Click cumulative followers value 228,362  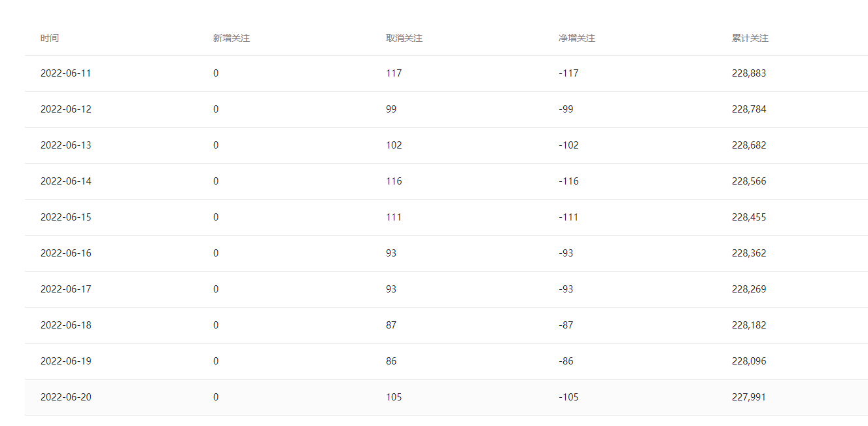tap(749, 253)
